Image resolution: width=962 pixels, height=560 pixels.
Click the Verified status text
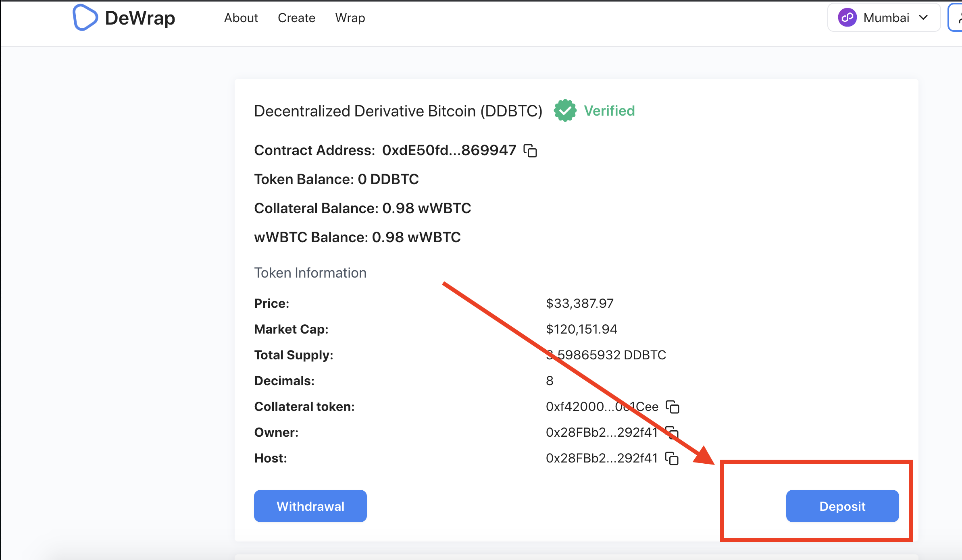(609, 111)
